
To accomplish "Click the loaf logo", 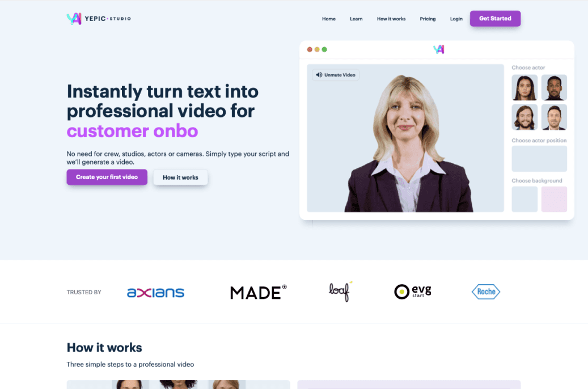I will [341, 291].
